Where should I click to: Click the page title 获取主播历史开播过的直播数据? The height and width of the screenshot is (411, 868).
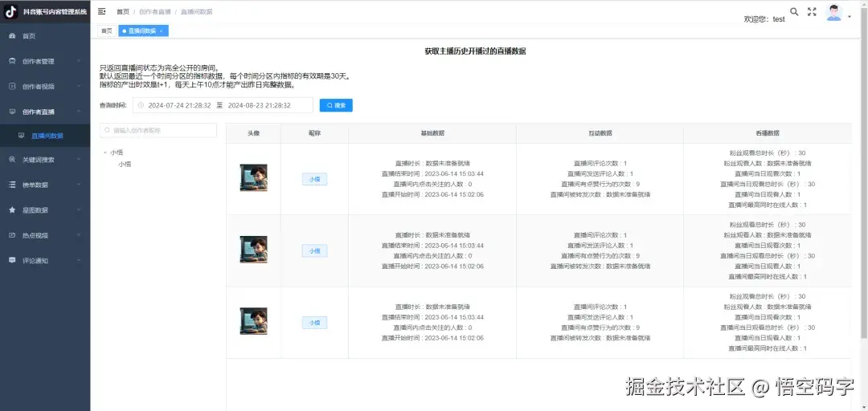coord(476,51)
